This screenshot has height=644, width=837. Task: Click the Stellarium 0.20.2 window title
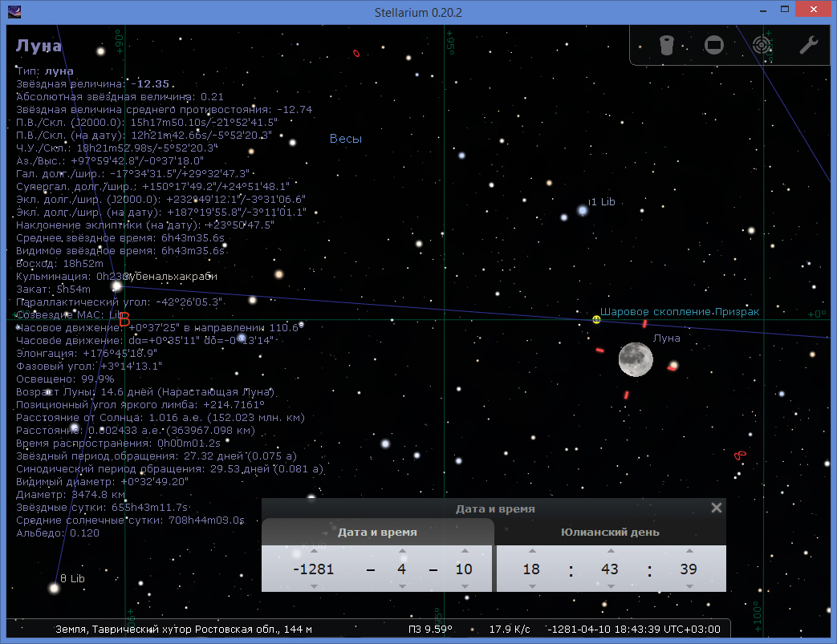coord(418,12)
